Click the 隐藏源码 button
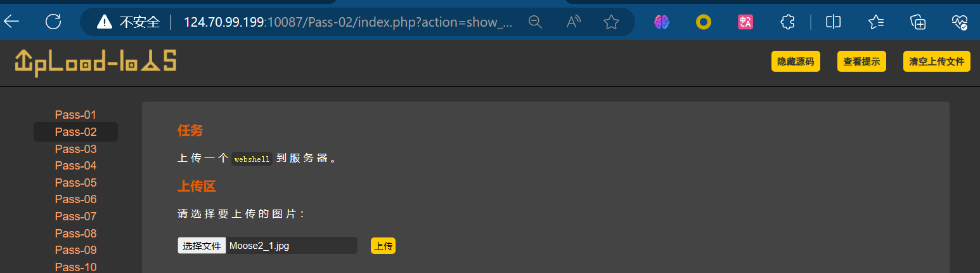This screenshot has width=980, height=273. (x=796, y=62)
